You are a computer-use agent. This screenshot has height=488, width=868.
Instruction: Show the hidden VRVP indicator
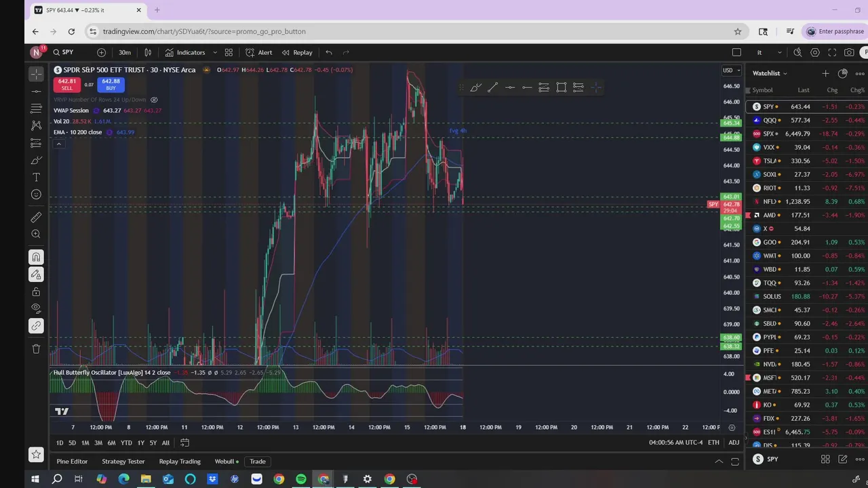[154, 100]
